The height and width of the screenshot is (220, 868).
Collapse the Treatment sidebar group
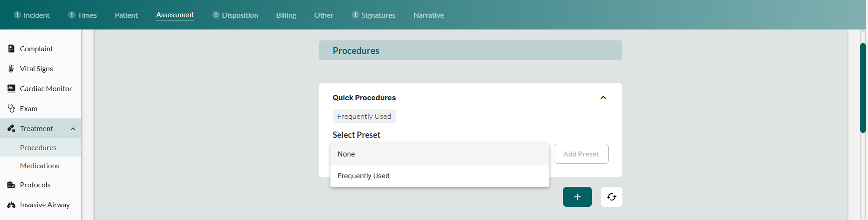pyautogui.click(x=73, y=129)
